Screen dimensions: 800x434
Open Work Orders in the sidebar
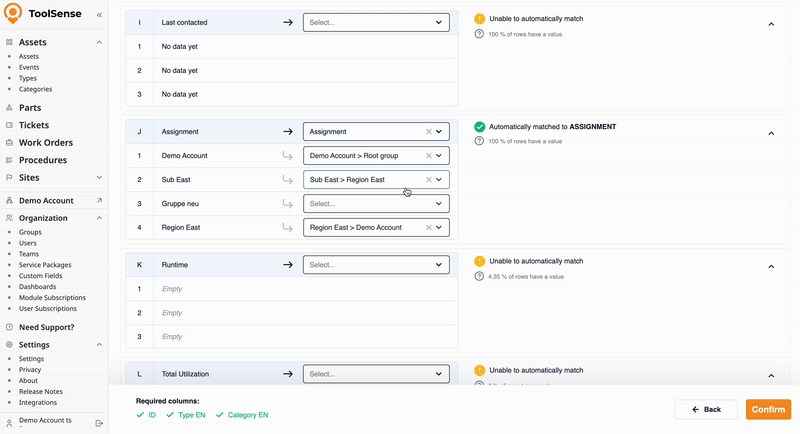point(46,143)
